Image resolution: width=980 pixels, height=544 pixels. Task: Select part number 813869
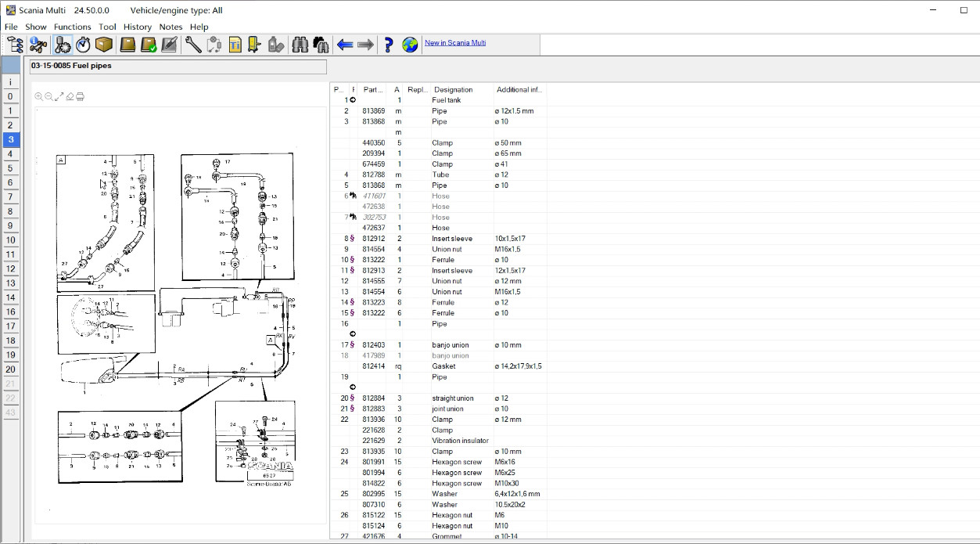click(373, 111)
